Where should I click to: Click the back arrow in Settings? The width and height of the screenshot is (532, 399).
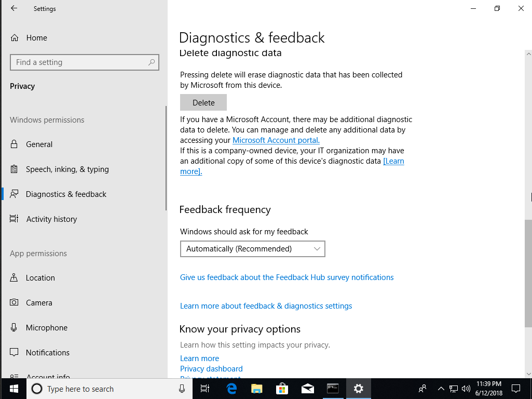[14, 8]
